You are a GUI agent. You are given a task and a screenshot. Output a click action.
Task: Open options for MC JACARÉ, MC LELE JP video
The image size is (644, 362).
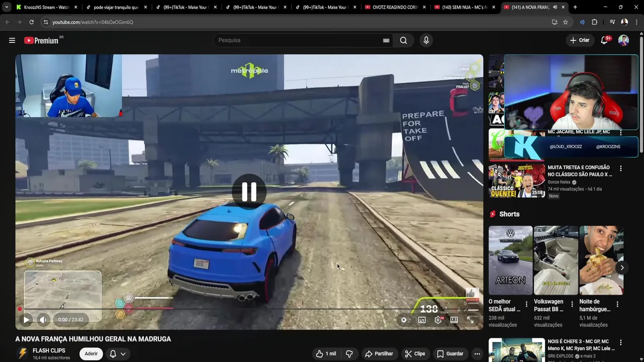pos(620,133)
